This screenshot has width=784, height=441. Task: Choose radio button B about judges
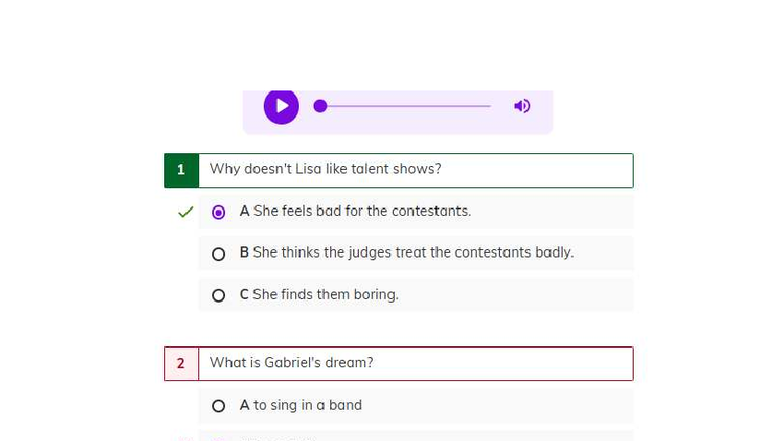point(218,254)
